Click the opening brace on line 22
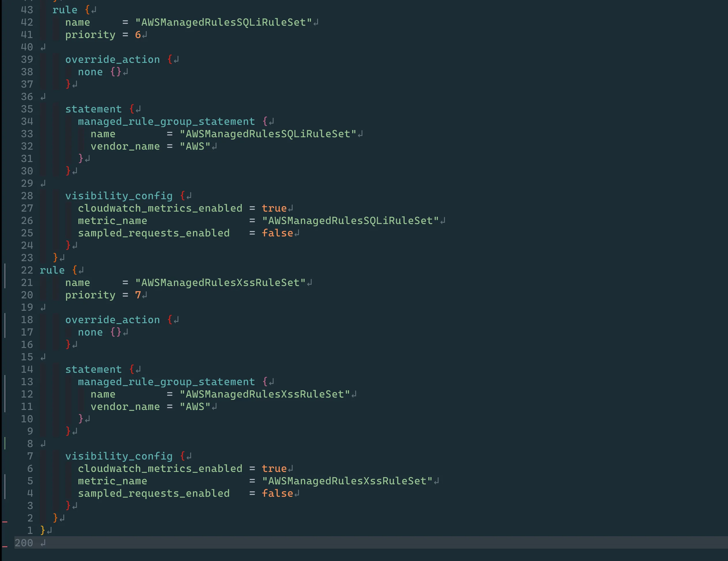Screen dimensions: 728x561 (x=74, y=270)
